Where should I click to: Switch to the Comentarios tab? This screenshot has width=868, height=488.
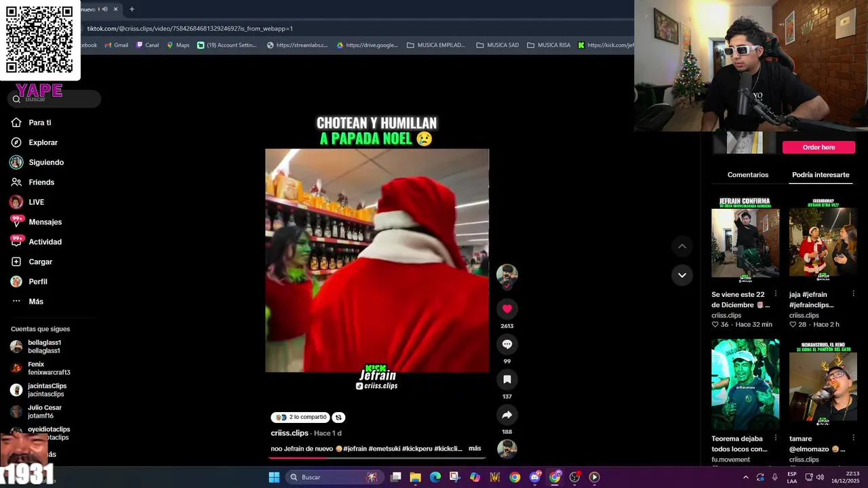(x=748, y=175)
